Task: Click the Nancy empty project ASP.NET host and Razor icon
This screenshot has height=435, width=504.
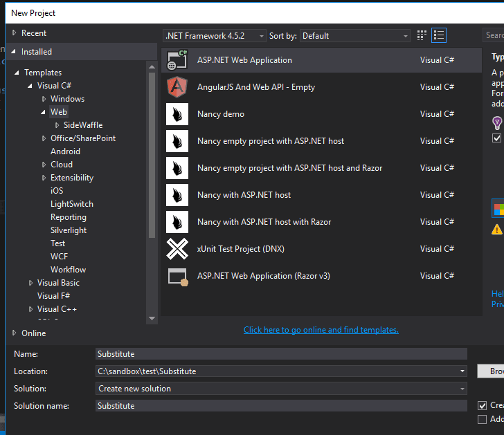Action: click(x=177, y=168)
